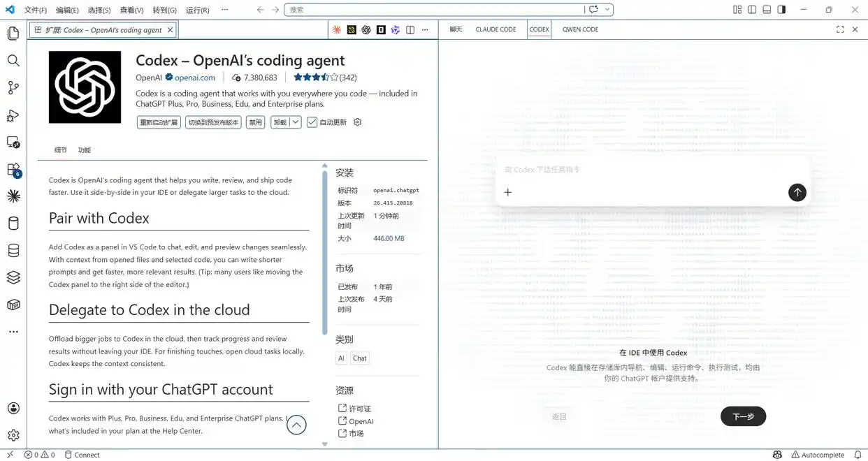Expand the chat dropdown chevron in command center
This screenshot has height=461, width=868.
click(607, 10)
